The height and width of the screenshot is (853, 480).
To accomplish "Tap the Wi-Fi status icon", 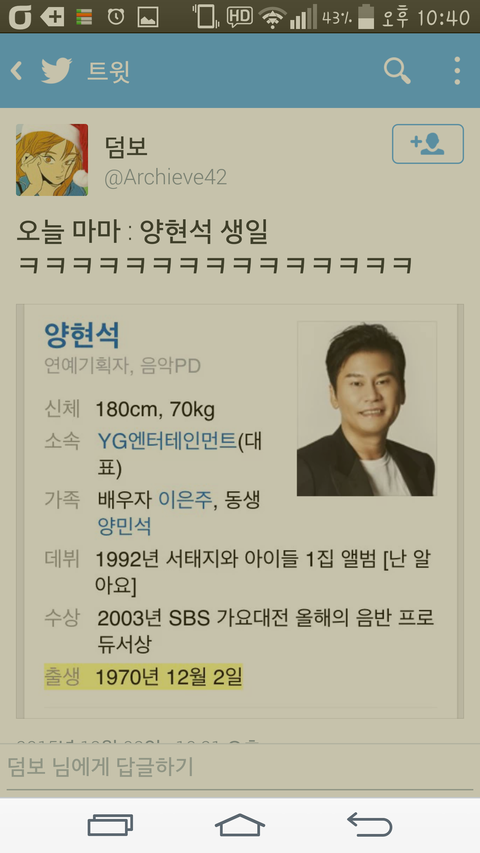I will click(x=272, y=18).
